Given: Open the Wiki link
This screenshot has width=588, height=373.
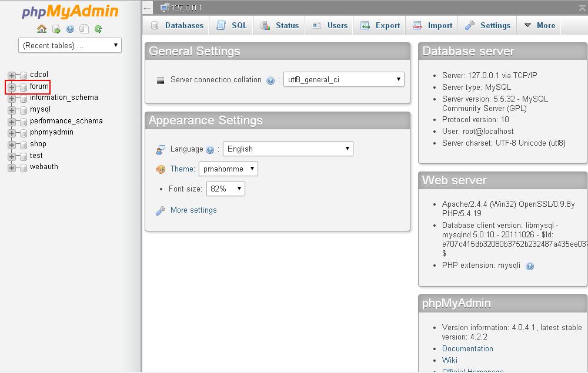Looking at the screenshot, I should pyautogui.click(x=450, y=360).
